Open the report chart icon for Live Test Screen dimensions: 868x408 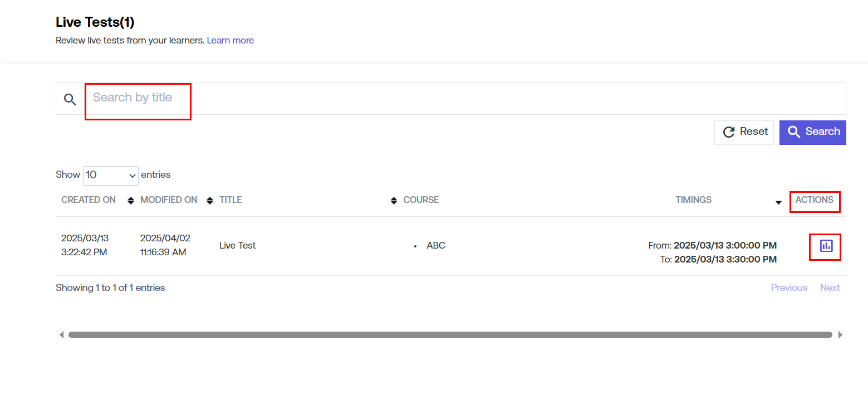click(826, 246)
